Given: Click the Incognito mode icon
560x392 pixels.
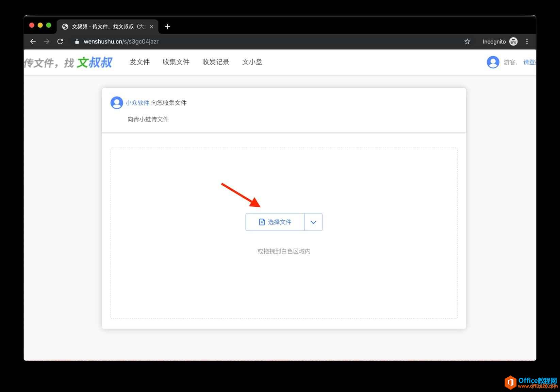Looking at the screenshot, I should 513,41.
